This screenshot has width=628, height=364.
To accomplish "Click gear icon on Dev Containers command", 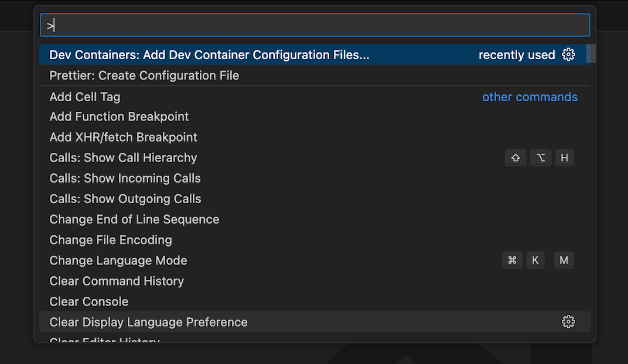I will pyautogui.click(x=568, y=54).
